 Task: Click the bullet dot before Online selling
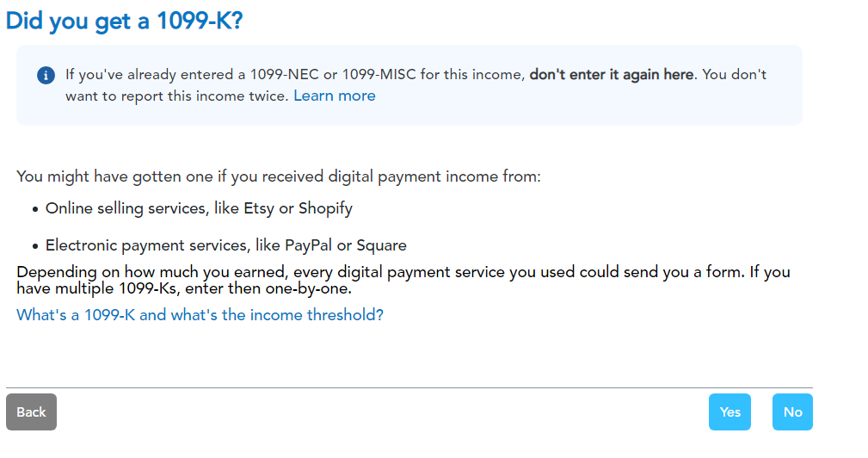[35, 209]
